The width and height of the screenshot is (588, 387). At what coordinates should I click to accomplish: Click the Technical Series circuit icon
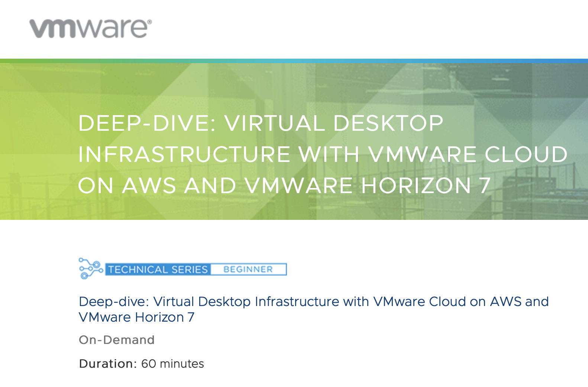point(91,269)
